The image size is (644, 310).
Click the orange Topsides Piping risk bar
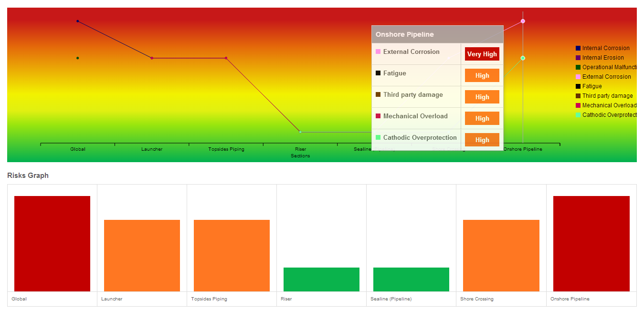click(232, 256)
